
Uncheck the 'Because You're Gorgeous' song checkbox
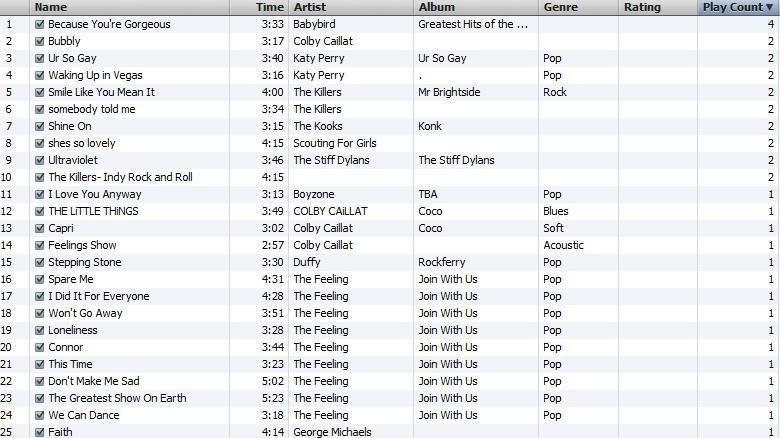coord(39,24)
